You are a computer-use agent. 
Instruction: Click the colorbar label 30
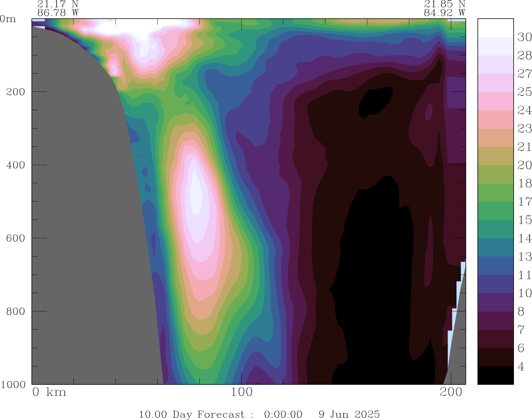tap(524, 37)
